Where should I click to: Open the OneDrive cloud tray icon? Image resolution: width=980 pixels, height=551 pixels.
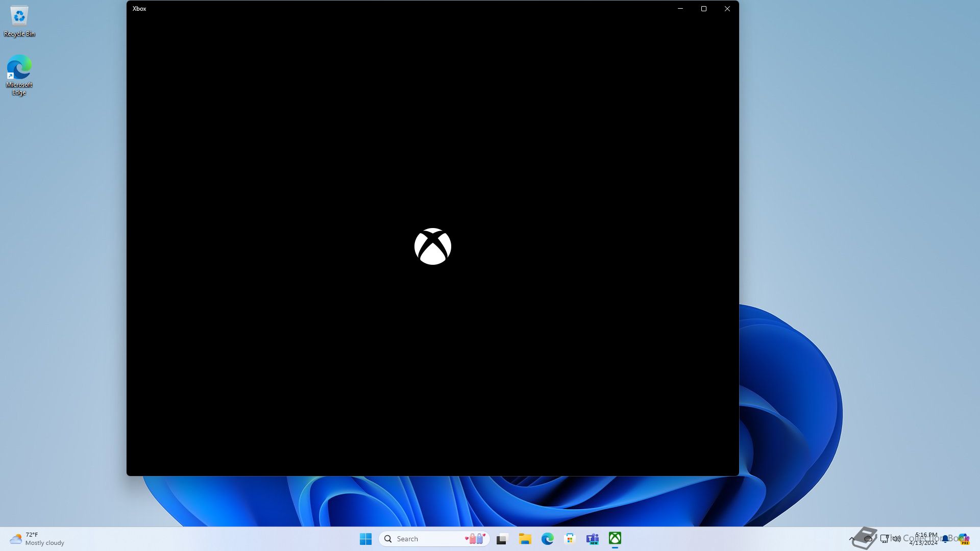tap(868, 539)
